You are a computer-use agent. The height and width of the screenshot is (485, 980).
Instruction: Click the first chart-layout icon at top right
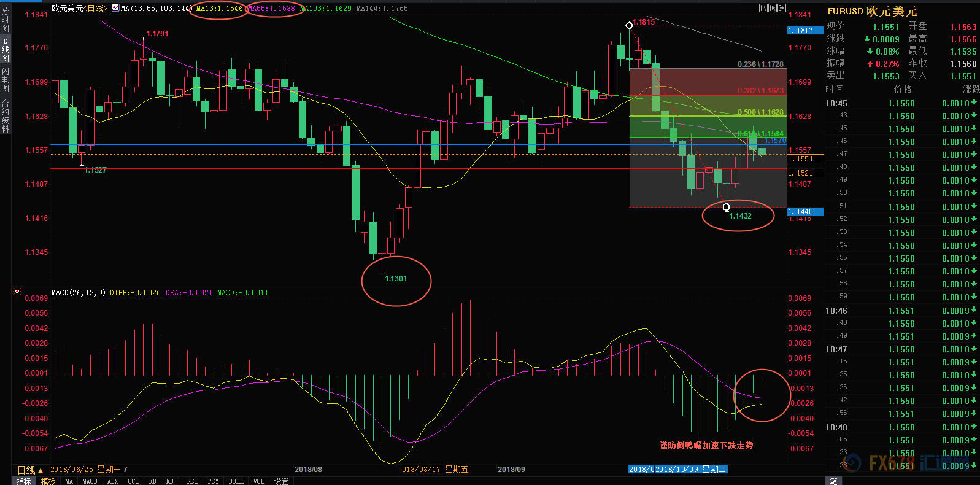[763, 8]
